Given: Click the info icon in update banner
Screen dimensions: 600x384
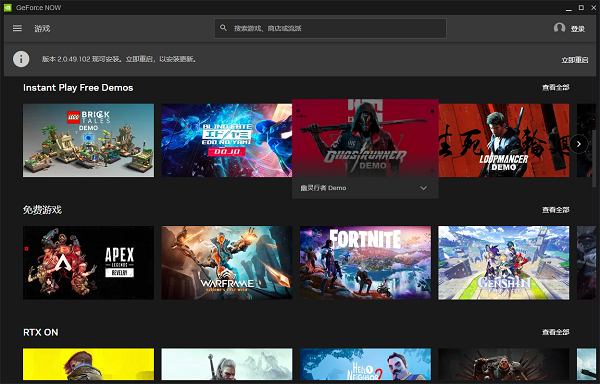Looking at the screenshot, I should (21, 59).
